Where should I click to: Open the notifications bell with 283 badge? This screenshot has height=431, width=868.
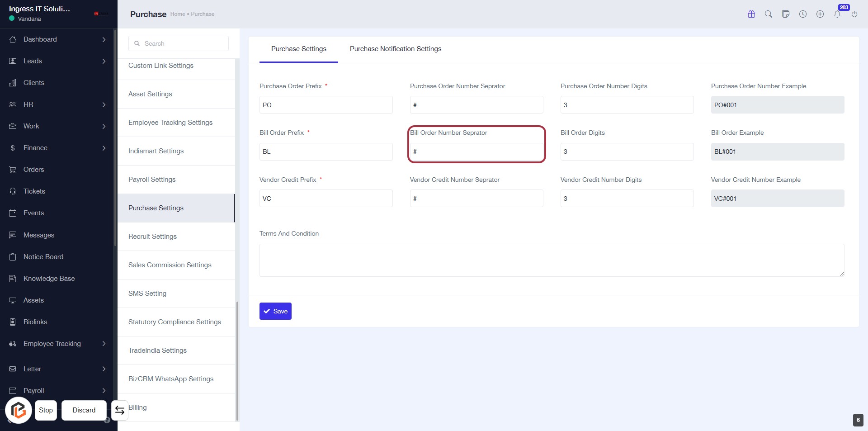837,14
